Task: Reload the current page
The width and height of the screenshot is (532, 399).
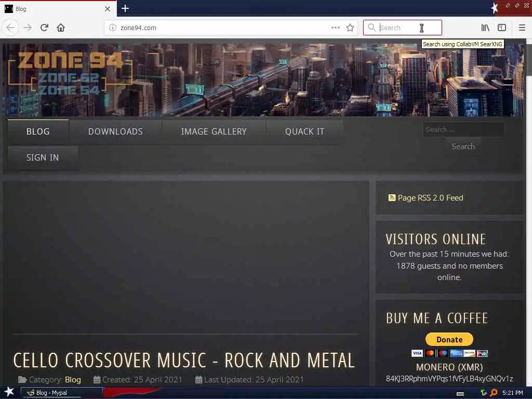Action: point(44,28)
